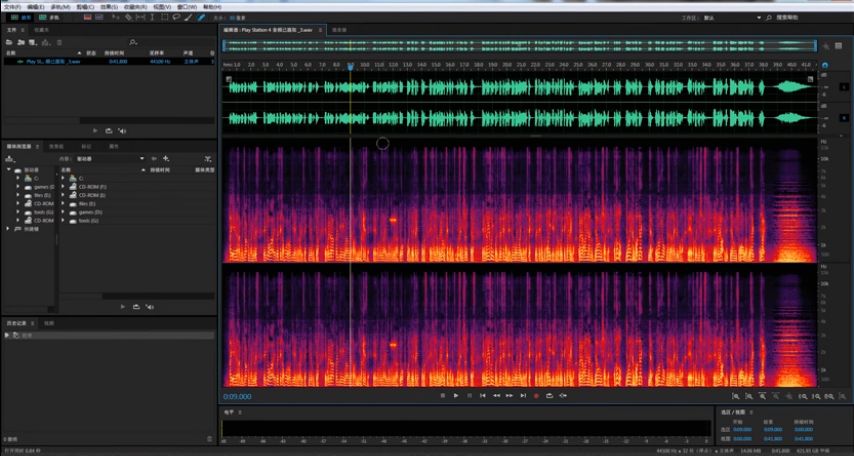Select the Time Selection tool
Screen dimensions: 854x456
152,17
